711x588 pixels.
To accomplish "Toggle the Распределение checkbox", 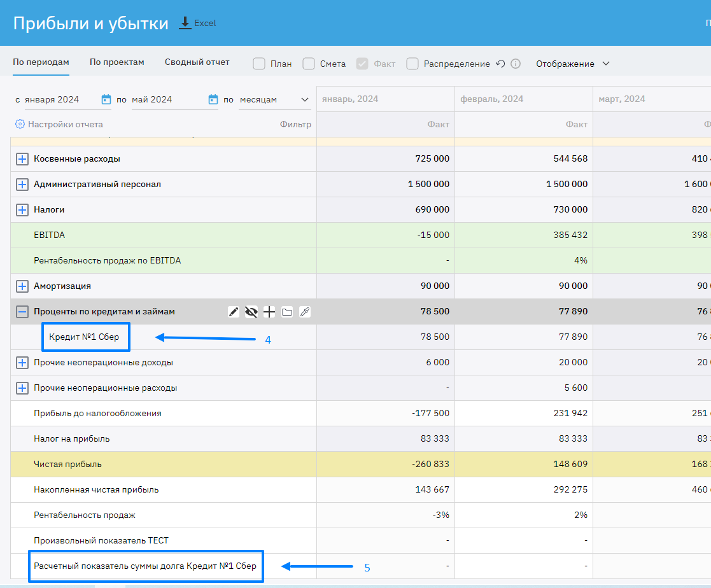I will (412, 64).
